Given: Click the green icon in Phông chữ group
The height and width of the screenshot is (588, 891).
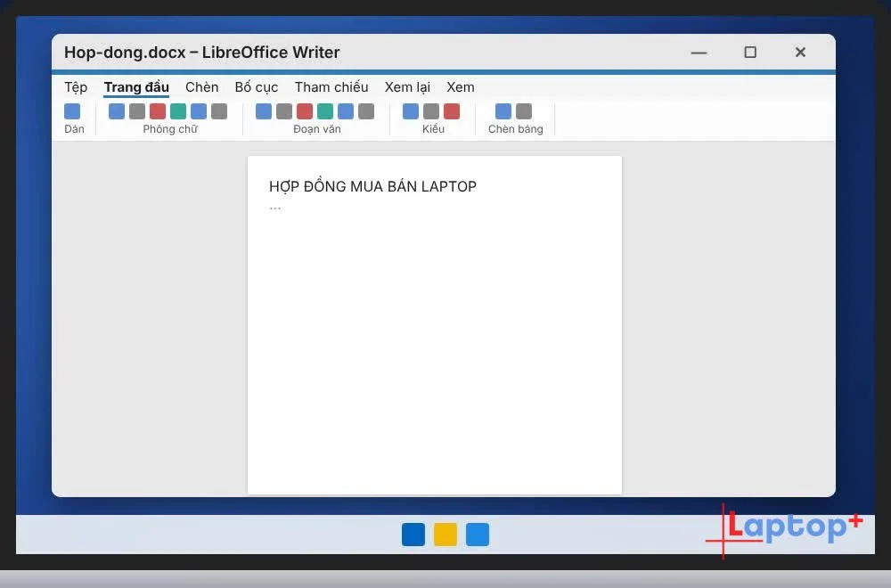Looking at the screenshot, I should click(178, 111).
